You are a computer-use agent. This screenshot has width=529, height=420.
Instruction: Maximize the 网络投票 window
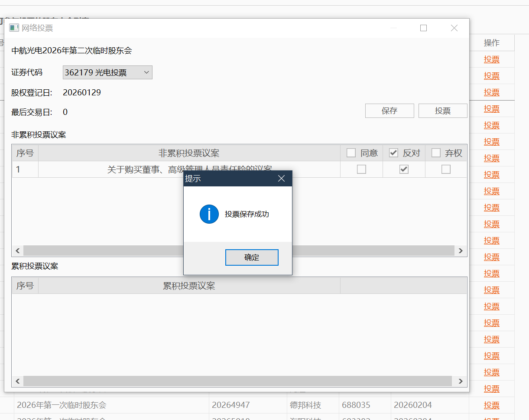click(423, 28)
